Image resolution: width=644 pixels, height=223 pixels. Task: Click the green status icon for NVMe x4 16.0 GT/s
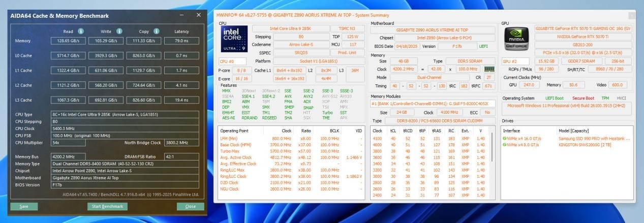pyautogui.click(x=505, y=138)
